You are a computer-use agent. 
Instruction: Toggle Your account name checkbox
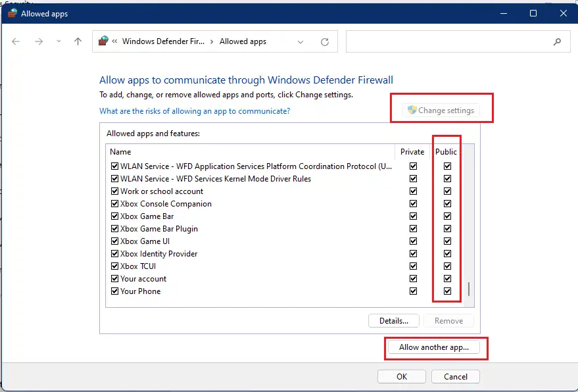click(x=114, y=279)
